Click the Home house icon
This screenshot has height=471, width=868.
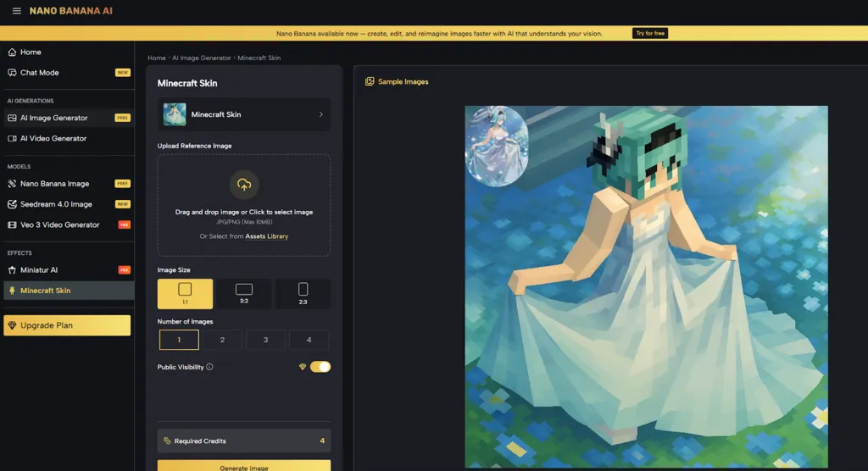(x=12, y=52)
